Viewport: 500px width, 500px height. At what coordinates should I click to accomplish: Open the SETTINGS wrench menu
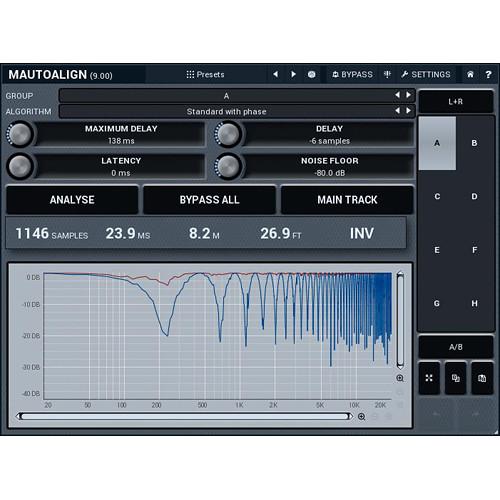pyautogui.click(x=426, y=74)
